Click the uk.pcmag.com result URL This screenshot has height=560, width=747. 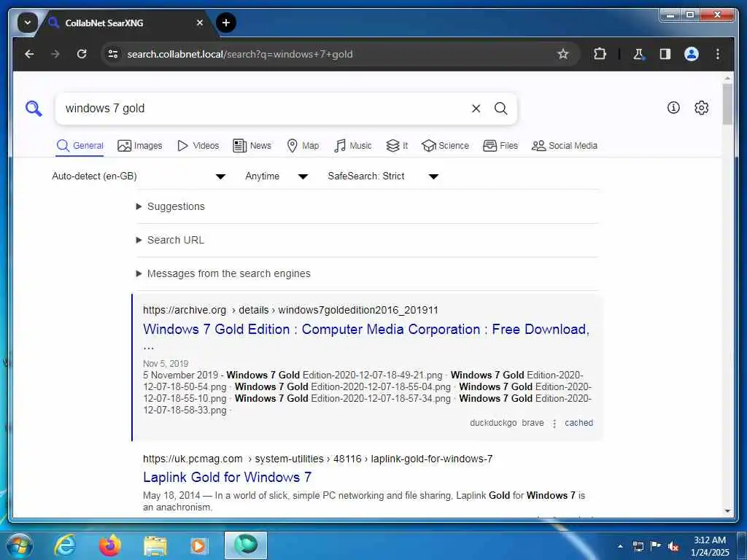coord(318,459)
